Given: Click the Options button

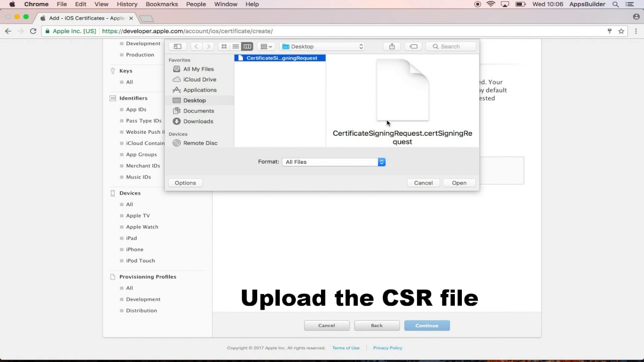Looking at the screenshot, I should pos(185,183).
